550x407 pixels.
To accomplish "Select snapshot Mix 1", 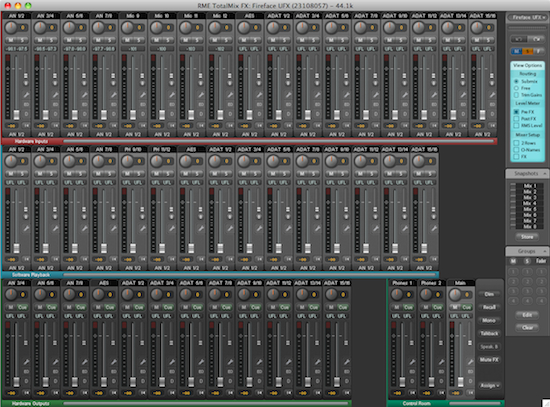I will (x=530, y=186).
